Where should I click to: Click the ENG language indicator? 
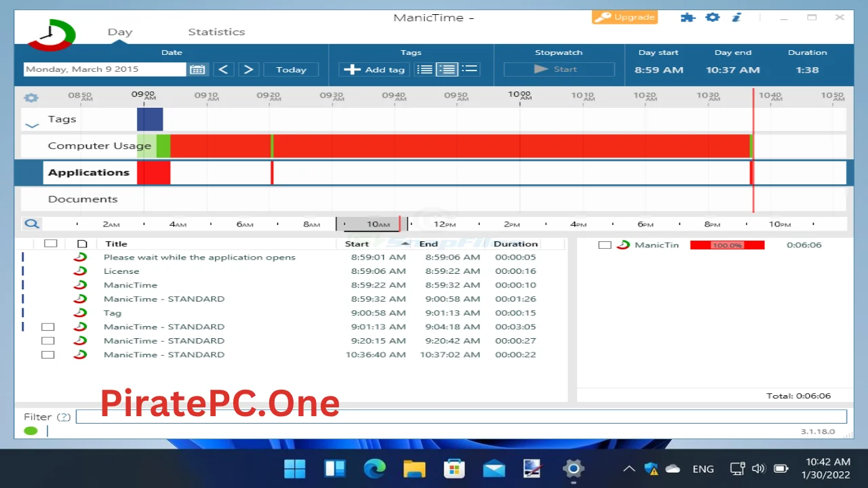(703, 469)
